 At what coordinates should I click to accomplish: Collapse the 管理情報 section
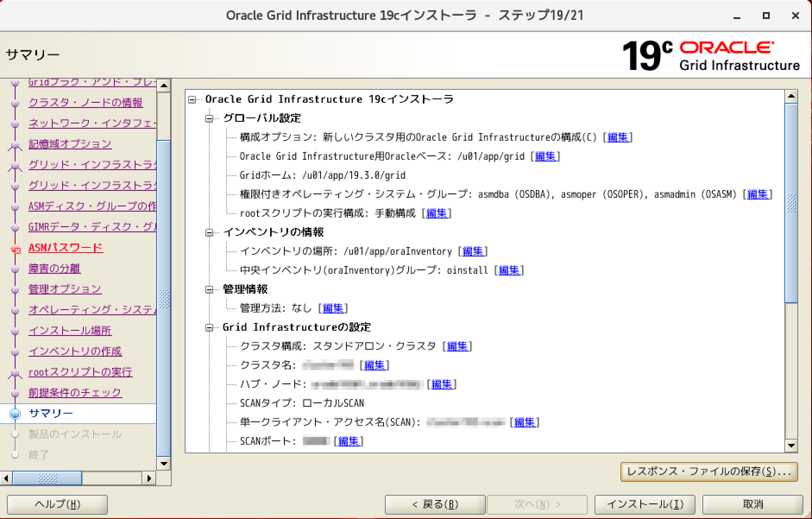pos(209,290)
